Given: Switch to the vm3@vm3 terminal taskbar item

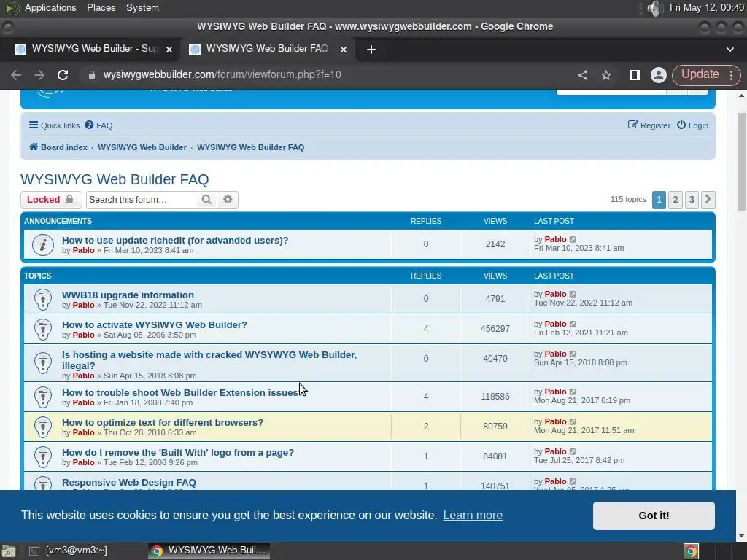Looking at the screenshot, I should point(69,551).
